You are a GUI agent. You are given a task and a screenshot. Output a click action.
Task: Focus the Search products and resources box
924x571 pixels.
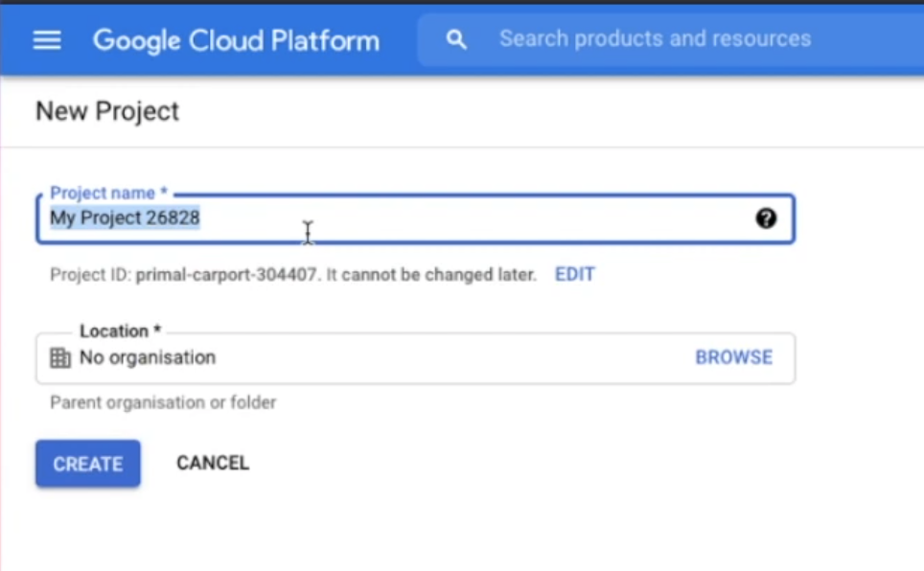click(x=655, y=39)
